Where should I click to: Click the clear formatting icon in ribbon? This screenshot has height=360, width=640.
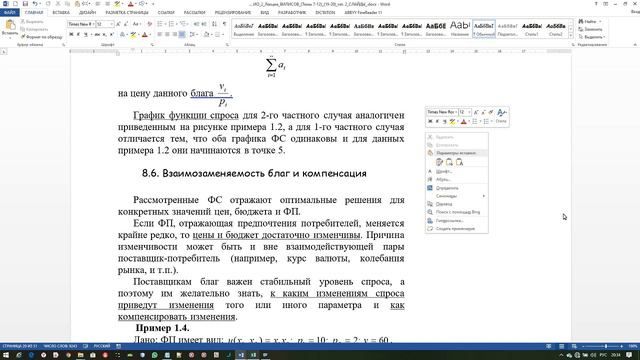click(149, 24)
